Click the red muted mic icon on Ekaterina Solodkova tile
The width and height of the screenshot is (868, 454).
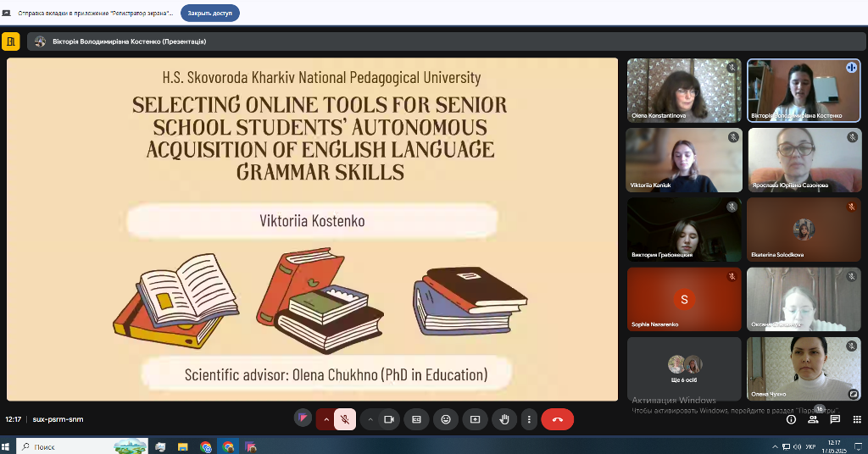point(851,207)
